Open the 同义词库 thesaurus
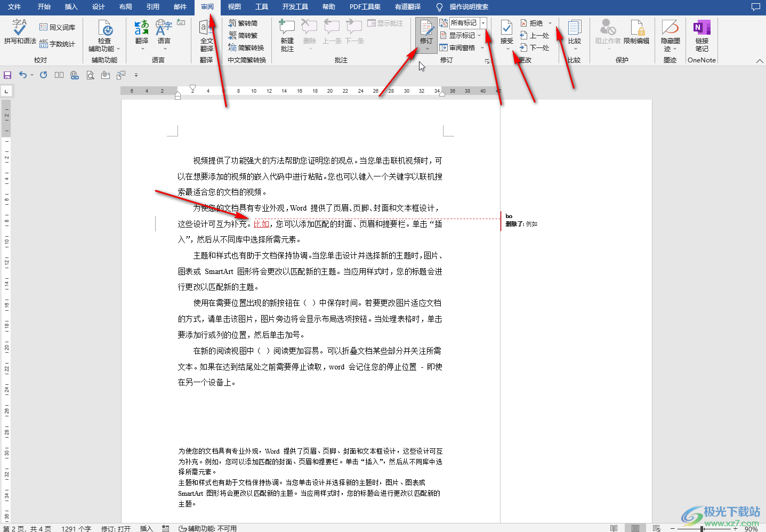This screenshot has height=532, width=766. coord(58,27)
